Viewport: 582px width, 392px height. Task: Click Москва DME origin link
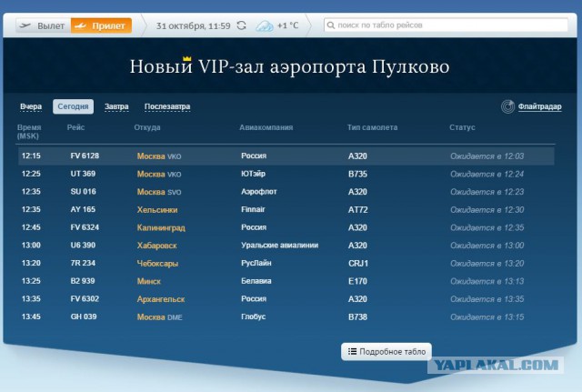[x=160, y=317]
